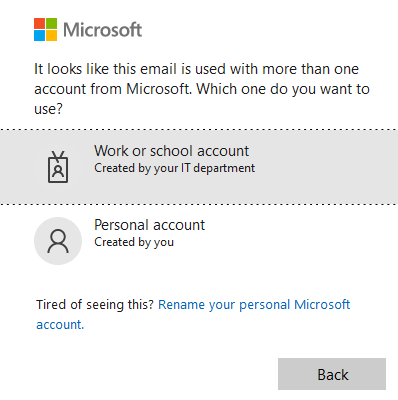Select the Personal account tile row
This screenshot has height=400, width=398.
point(199,241)
